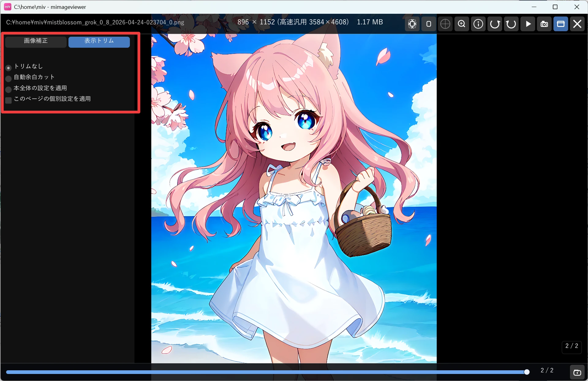The image size is (588, 381).
Task: Click the single page view icon
Action: pyautogui.click(x=429, y=24)
